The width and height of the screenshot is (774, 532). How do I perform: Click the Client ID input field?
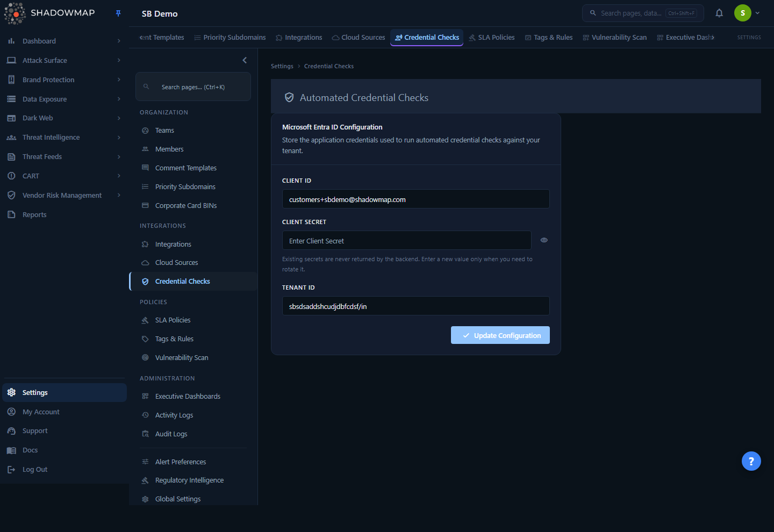(x=416, y=199)
